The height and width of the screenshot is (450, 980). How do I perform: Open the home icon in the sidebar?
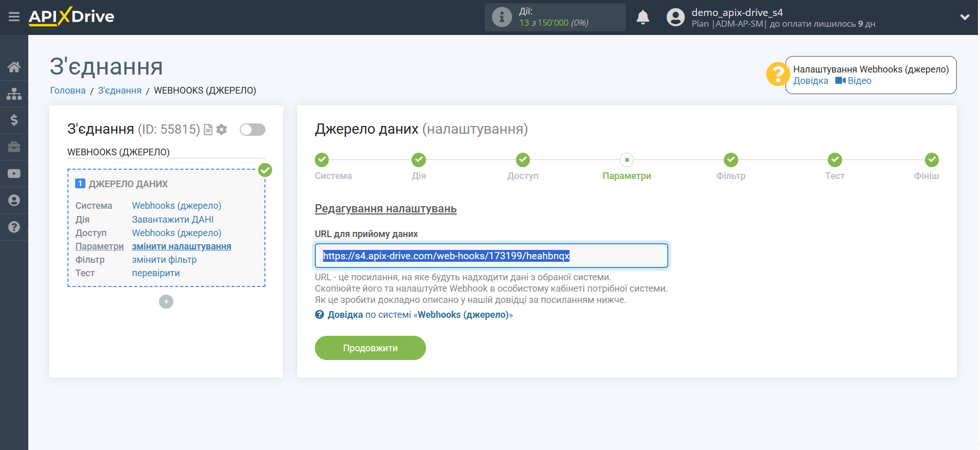click(x=14, y=67)
